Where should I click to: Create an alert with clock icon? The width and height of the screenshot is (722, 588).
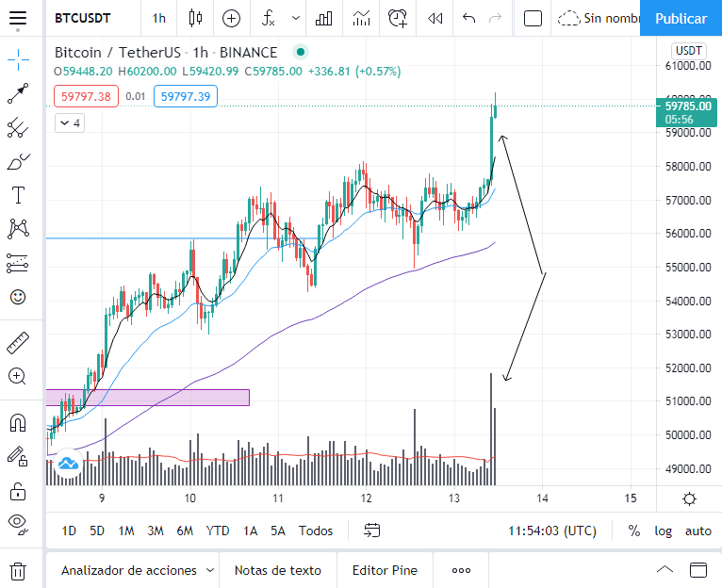coord(398,19)
